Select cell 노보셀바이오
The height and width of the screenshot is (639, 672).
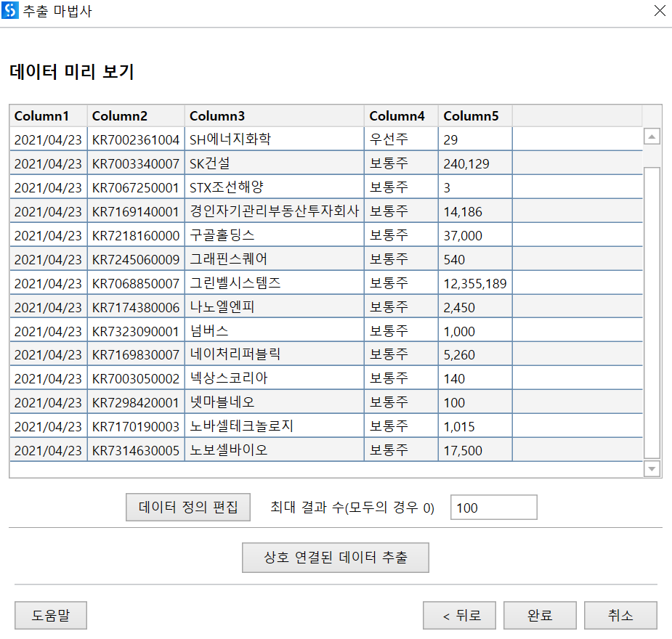pyautogui.click(x=275, y=450)
